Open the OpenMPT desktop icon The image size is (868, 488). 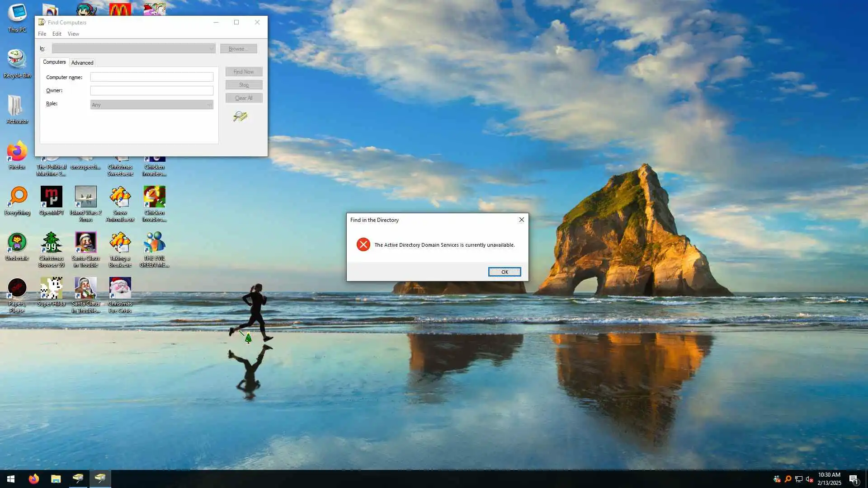click(x=51, y=197)
